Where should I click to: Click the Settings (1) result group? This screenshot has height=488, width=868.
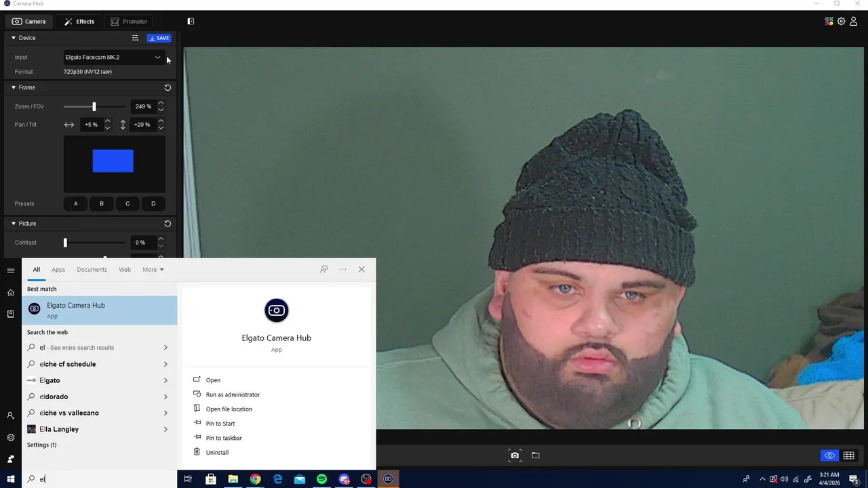coord(42,445)
